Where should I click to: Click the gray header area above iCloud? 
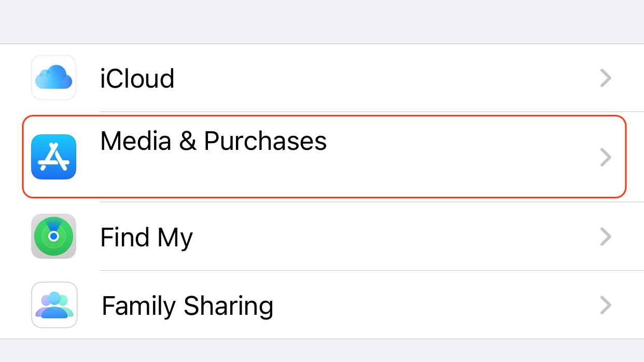(x=321, y=22)
